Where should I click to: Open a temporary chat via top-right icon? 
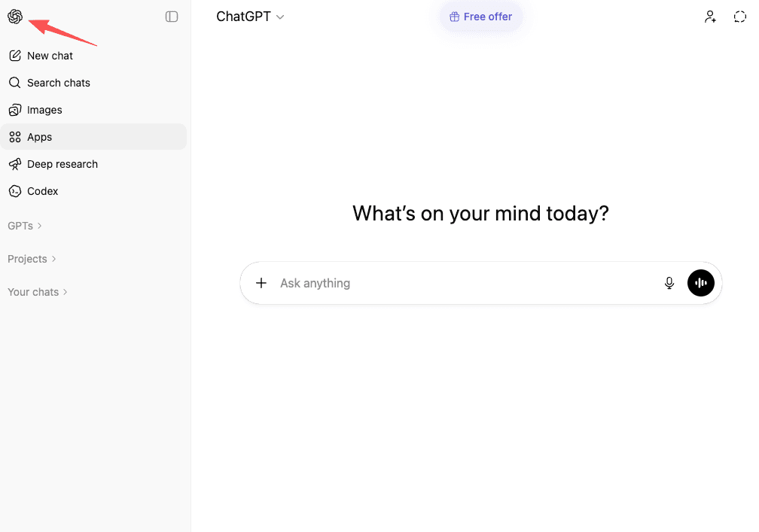click(x=739, y=16)
